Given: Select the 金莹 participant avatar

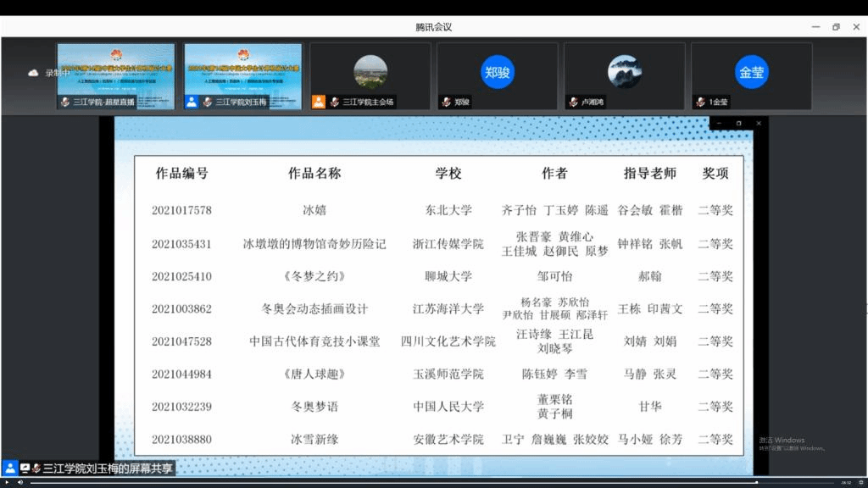Looking at the screenshot, I should [752, 72].
